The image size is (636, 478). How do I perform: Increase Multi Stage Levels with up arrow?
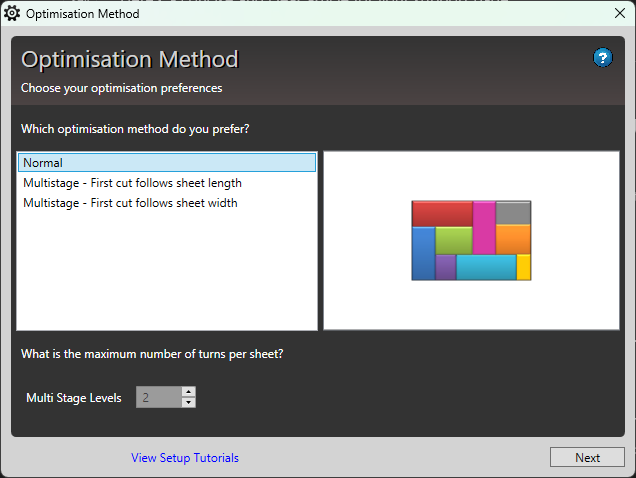point(189,392)
